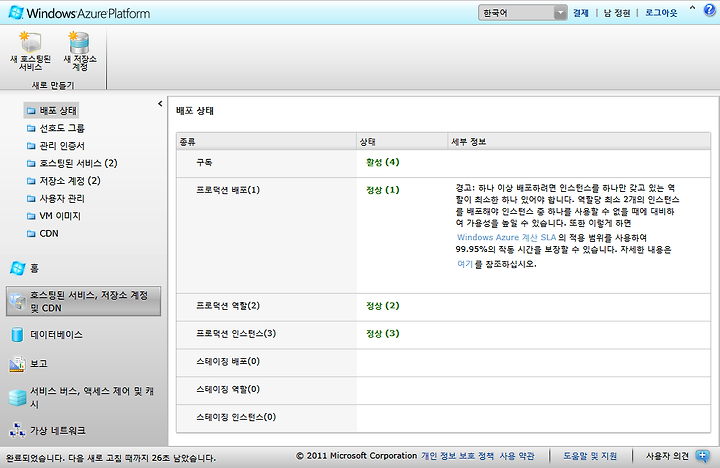720x468 pixels.
Task: Click the feedback speech bubble icon
Action: tap(703, 456)
